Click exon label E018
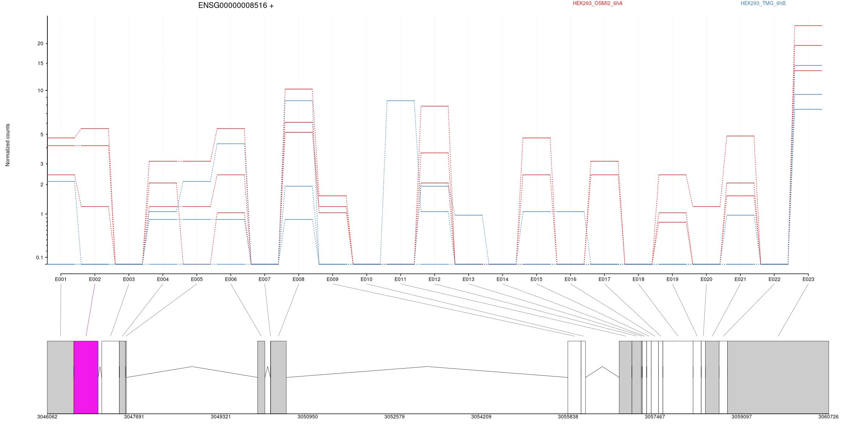 [x=638, y=279]
